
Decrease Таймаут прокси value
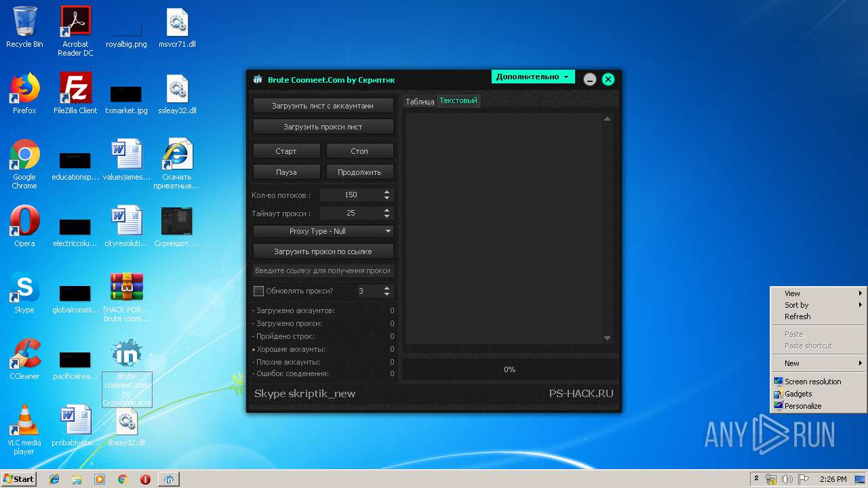click(x=387, y=216)
